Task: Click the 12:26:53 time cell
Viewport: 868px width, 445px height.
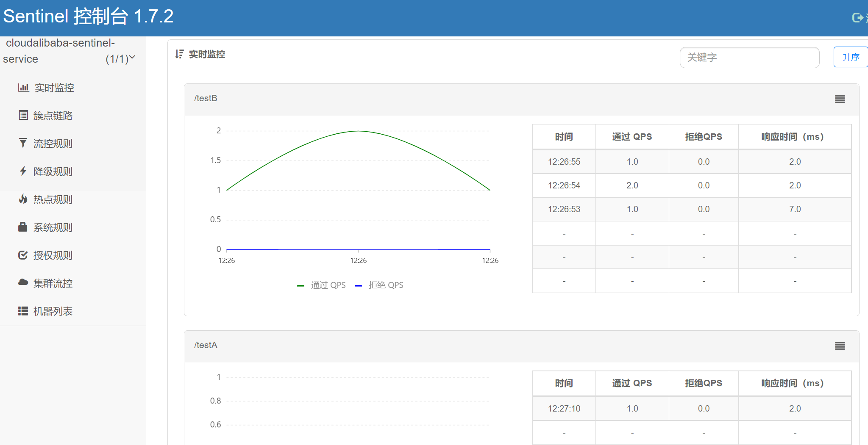Action: coord(564,209)
